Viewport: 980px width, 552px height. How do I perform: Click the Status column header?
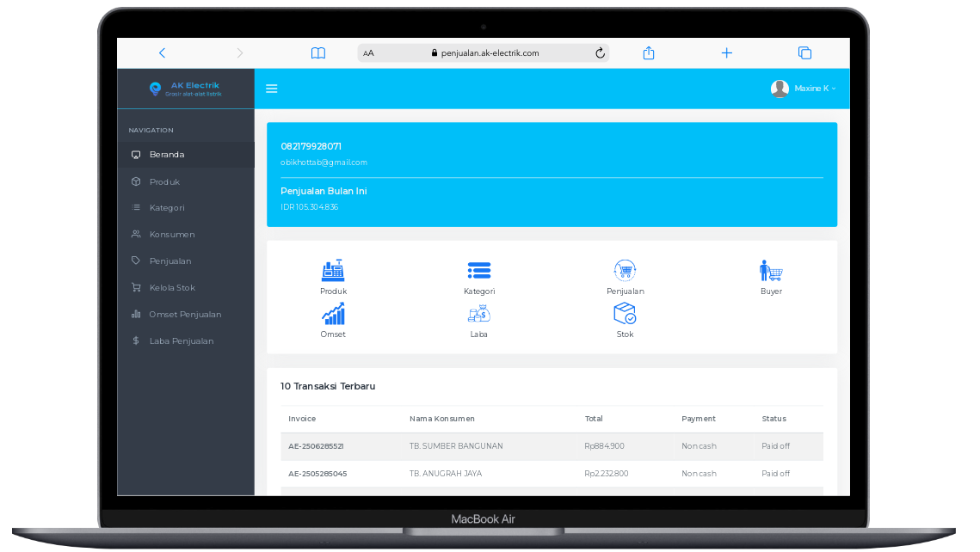coord(774,419)
